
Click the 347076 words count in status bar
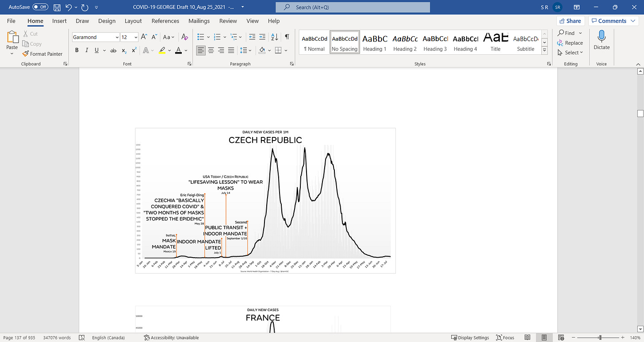[57, 338]
